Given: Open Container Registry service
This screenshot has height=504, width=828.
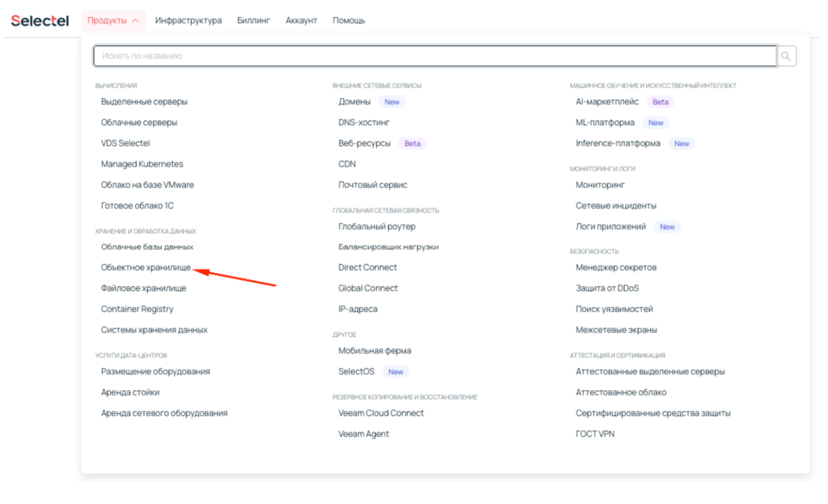Looking at the screenshot, I should (137, 309).
